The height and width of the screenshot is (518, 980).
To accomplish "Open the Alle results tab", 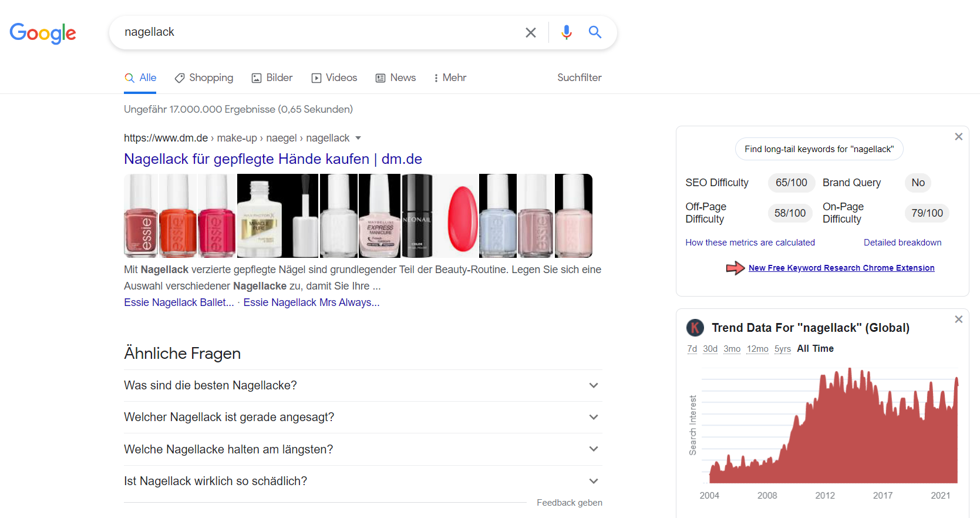I will [x=140, y=78].
